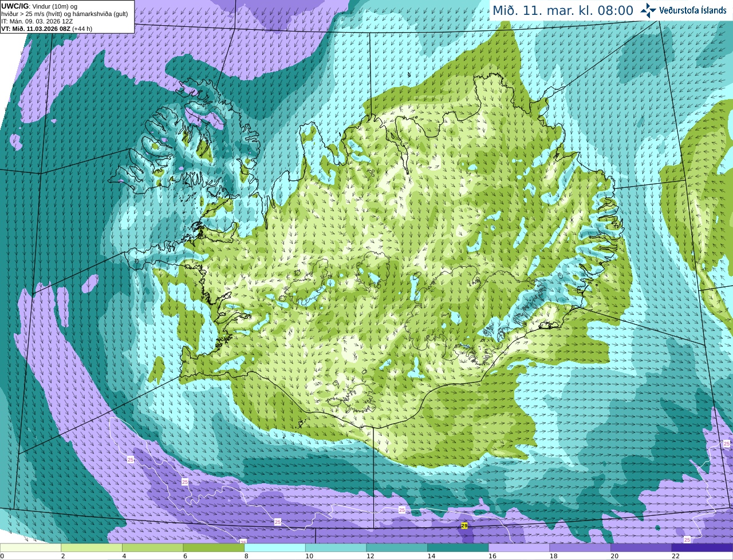
Task: Click the legend scale label 10
Action: [x=309, y=556]
